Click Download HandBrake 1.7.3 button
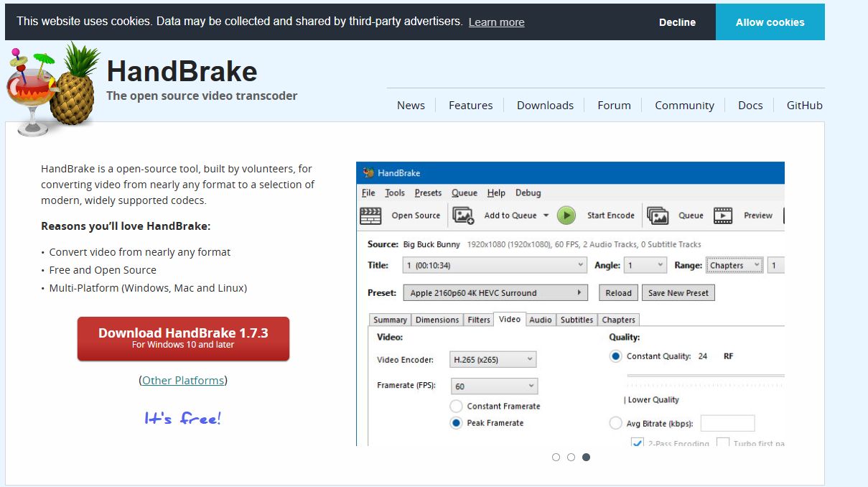 pyautogui.click(x=183, y=338)
